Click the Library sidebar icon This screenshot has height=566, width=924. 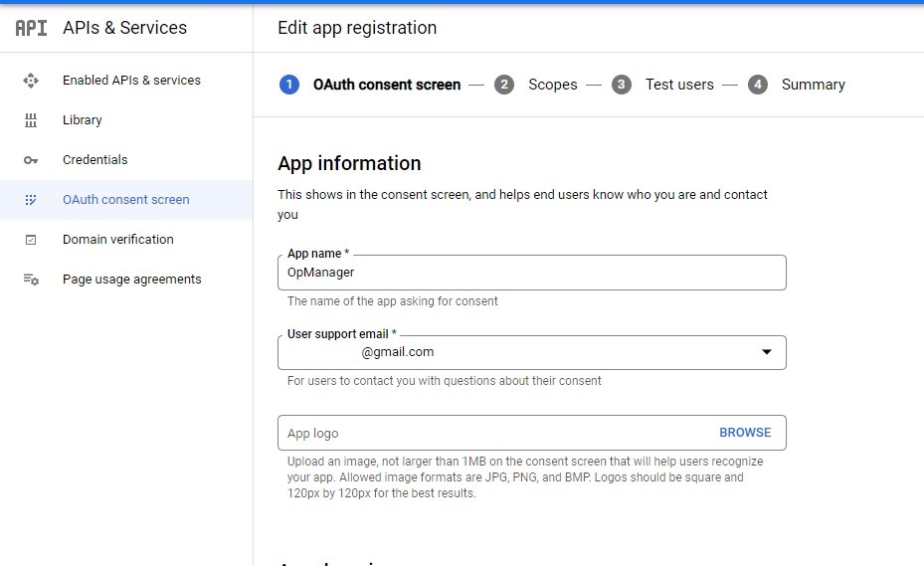pyautogui.click(x=31, y=120)
